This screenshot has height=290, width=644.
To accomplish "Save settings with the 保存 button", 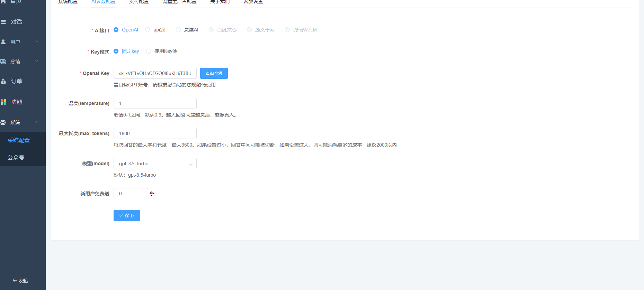I will 127,215.
